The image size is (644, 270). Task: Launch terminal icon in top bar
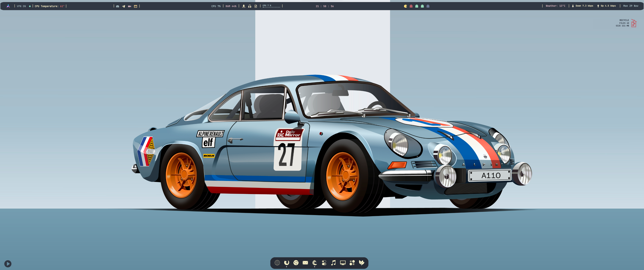136,6
